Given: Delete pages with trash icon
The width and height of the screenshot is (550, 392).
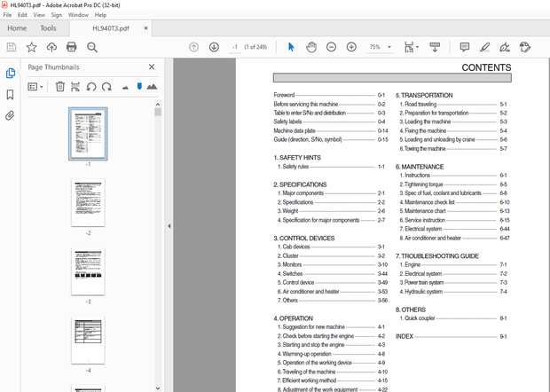Looking at the screenshot, I should 60,87.
